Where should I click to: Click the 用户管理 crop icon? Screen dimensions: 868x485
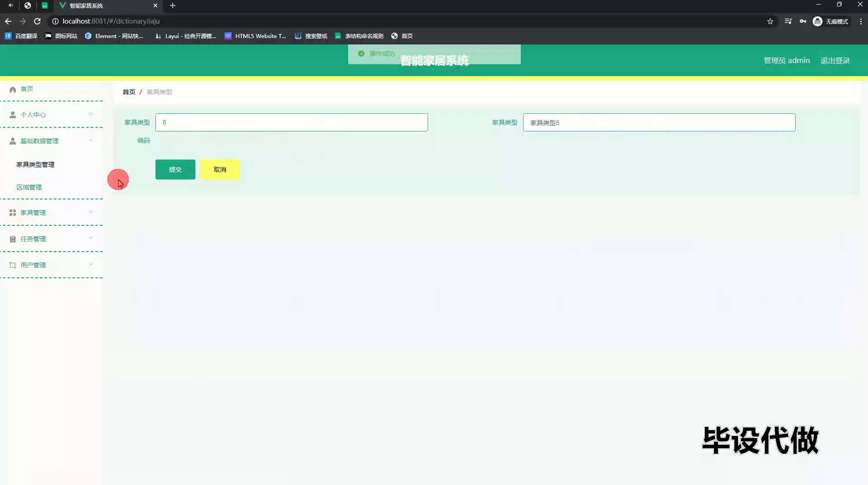point(13,265)
